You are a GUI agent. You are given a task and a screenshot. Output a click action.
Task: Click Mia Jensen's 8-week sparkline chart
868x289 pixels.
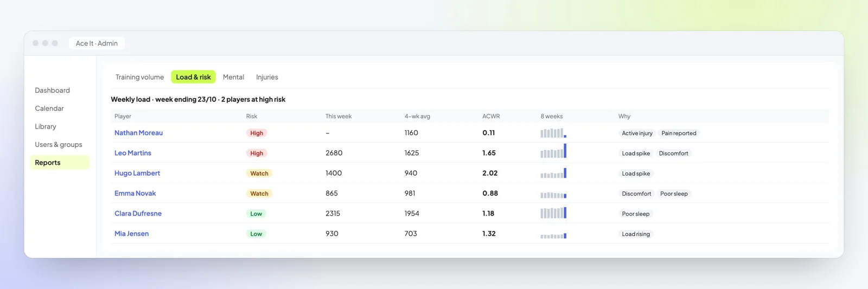[553, 236]
